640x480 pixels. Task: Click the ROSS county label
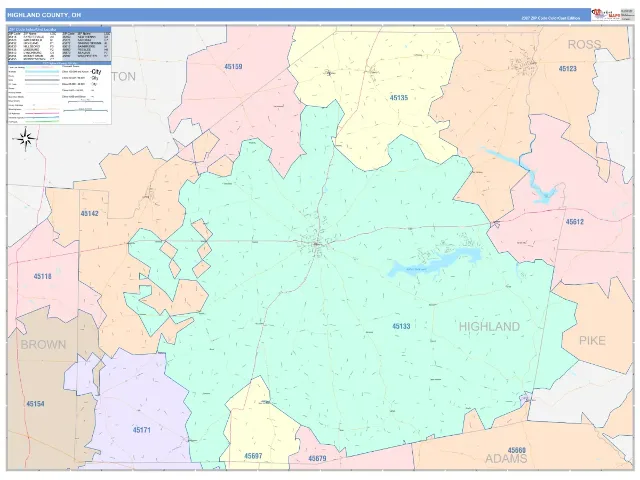[584, 44]
